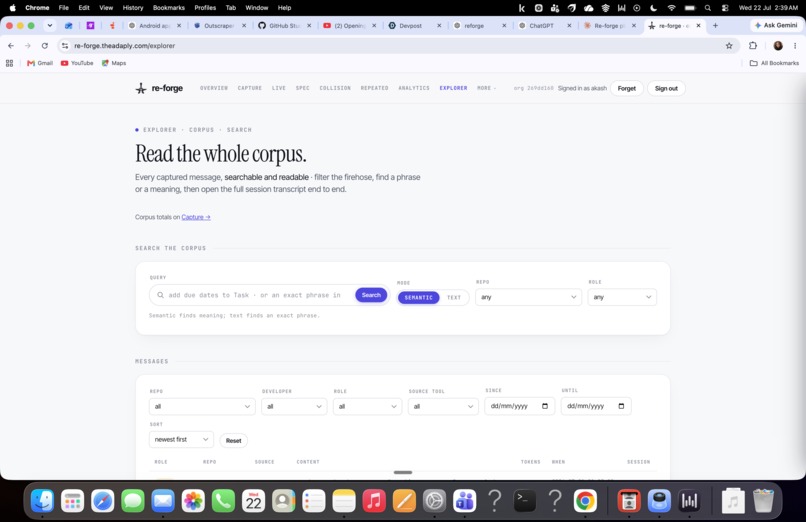Open Chrome three-dot menu
The image size is (806, 522).
pyautogui.click(x=795, y=46)
